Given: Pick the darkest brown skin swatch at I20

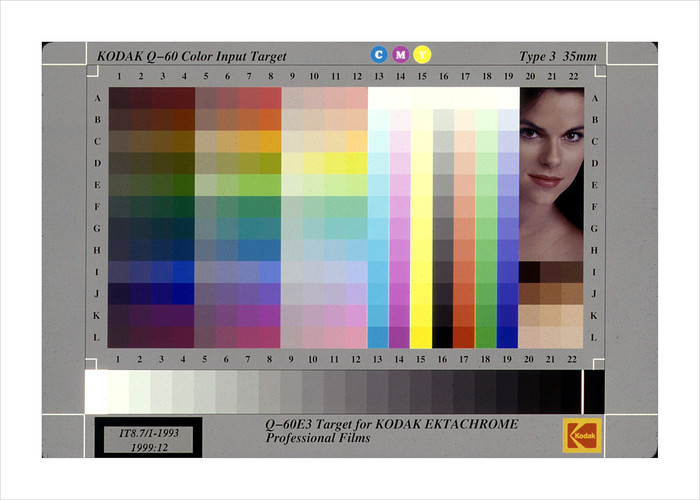Looking at the screenshot, I should 529,272.
